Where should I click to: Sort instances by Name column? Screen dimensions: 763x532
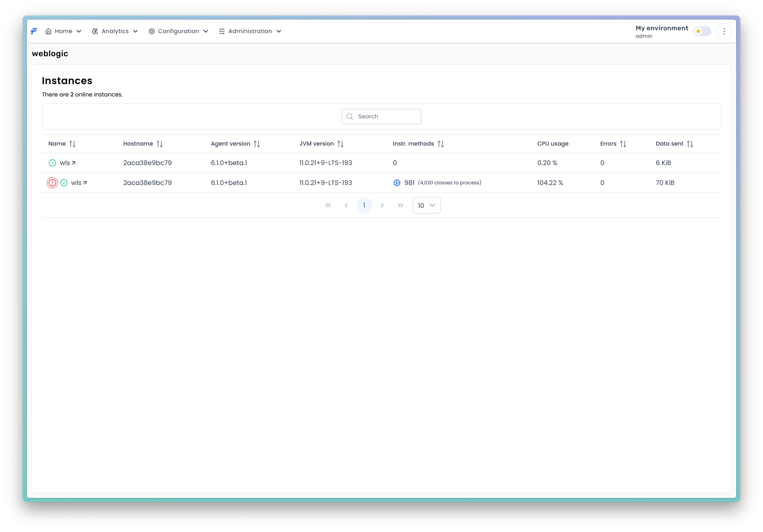click(72, 144)
